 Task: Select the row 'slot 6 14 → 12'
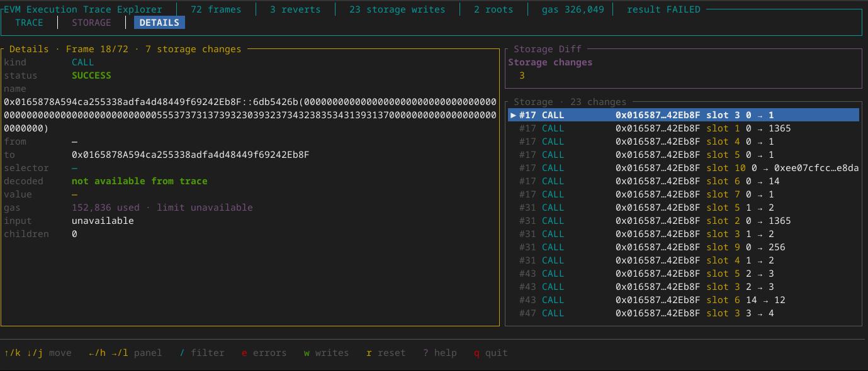click(684, 300)
